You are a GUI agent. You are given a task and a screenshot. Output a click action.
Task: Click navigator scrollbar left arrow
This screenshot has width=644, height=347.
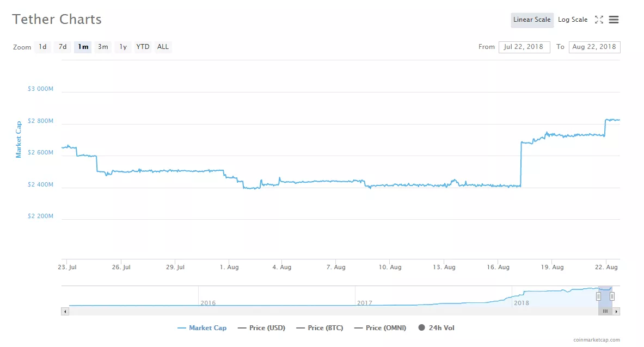(x=65, y=312)
